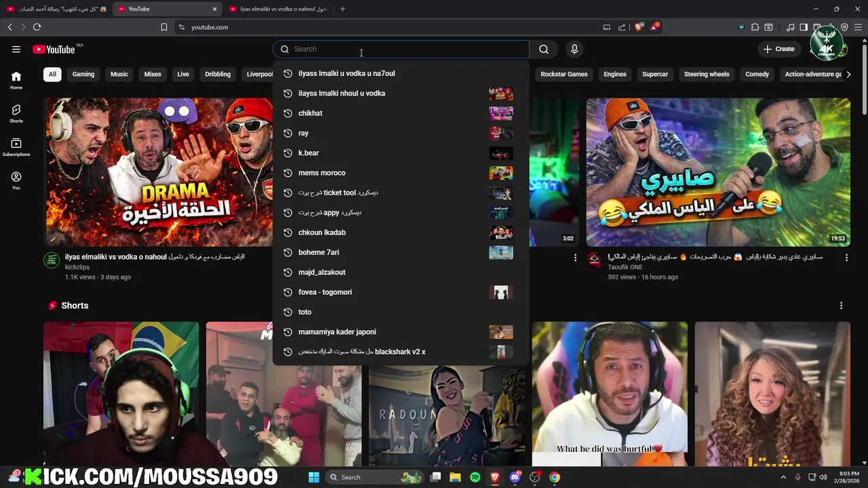This screenshot has height=488, width=868.
Task: Open more options for the Shorts section
Action: click(x=841, y=306)
